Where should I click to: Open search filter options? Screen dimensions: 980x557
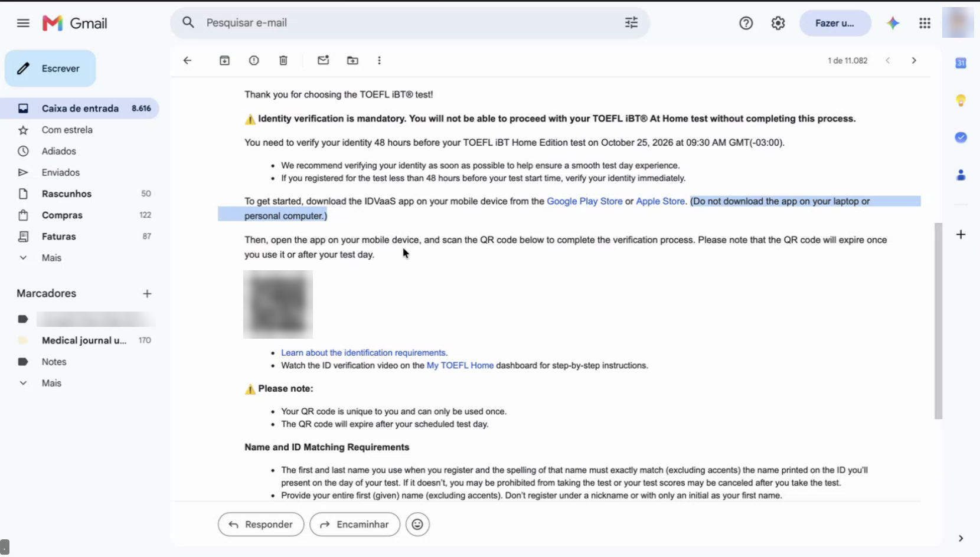(x=631, y=22)
